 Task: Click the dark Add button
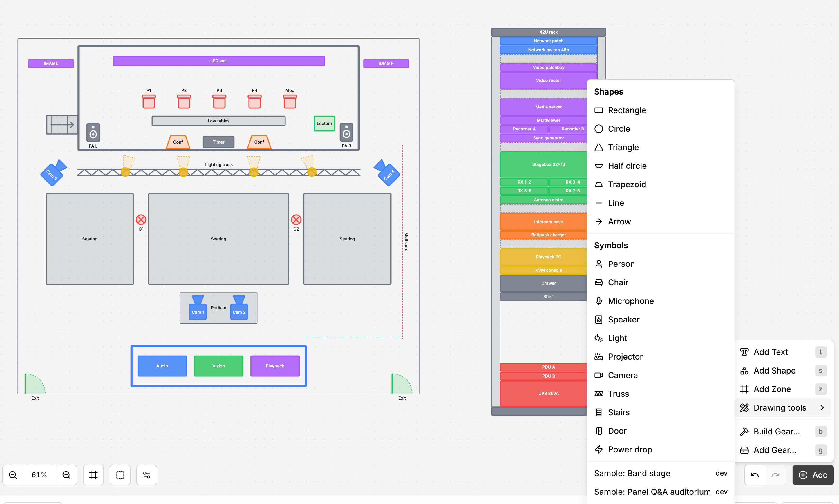coord(813,475)
